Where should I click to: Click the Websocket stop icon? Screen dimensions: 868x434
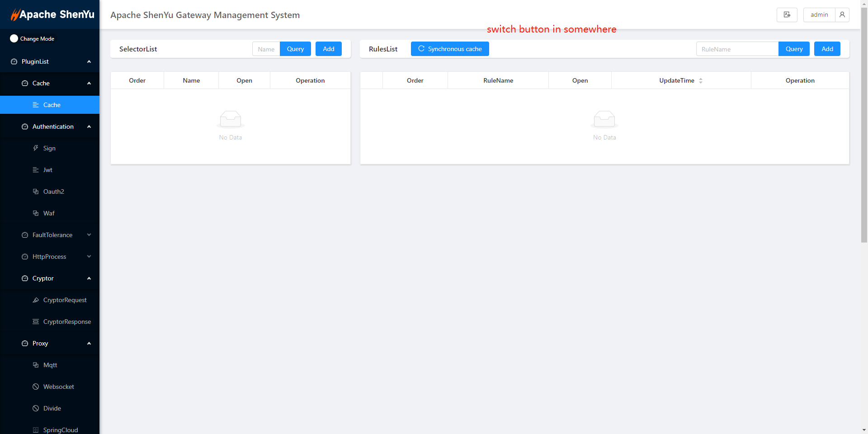click(36, 387)
